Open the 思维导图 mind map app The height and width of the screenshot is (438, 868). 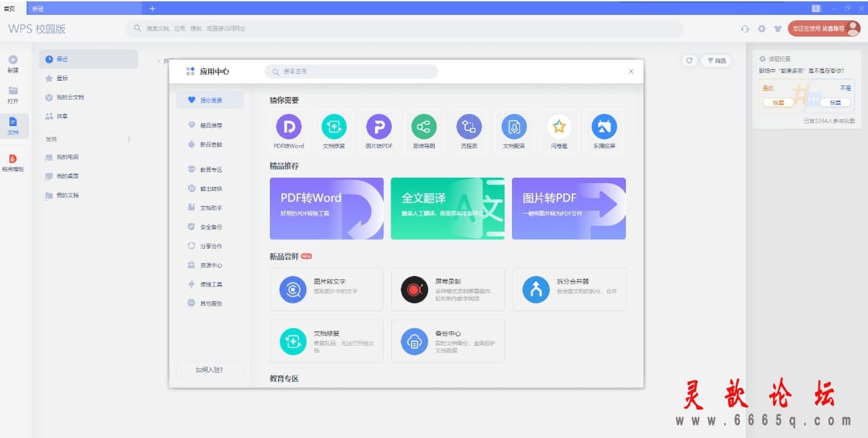click(424, 127)
